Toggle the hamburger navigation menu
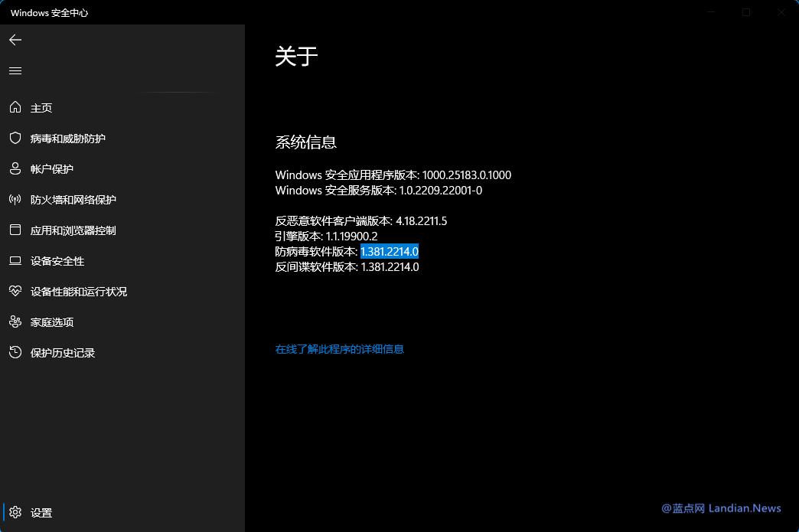The width and height of the screenshot is (799, 532). point(15,71)
